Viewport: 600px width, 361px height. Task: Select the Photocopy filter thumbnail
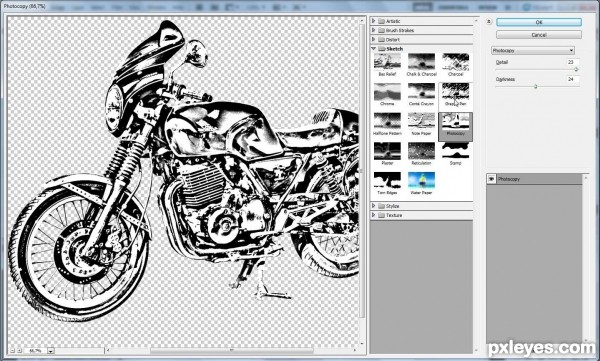click(x=455, y=122)
